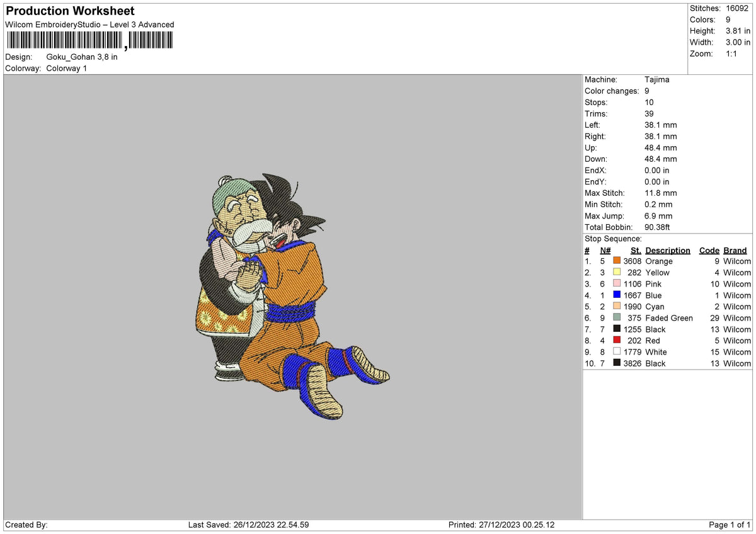Click the "Up:" measurement label
The height and width of the screenshot is (534, 756).
point(592,147)
